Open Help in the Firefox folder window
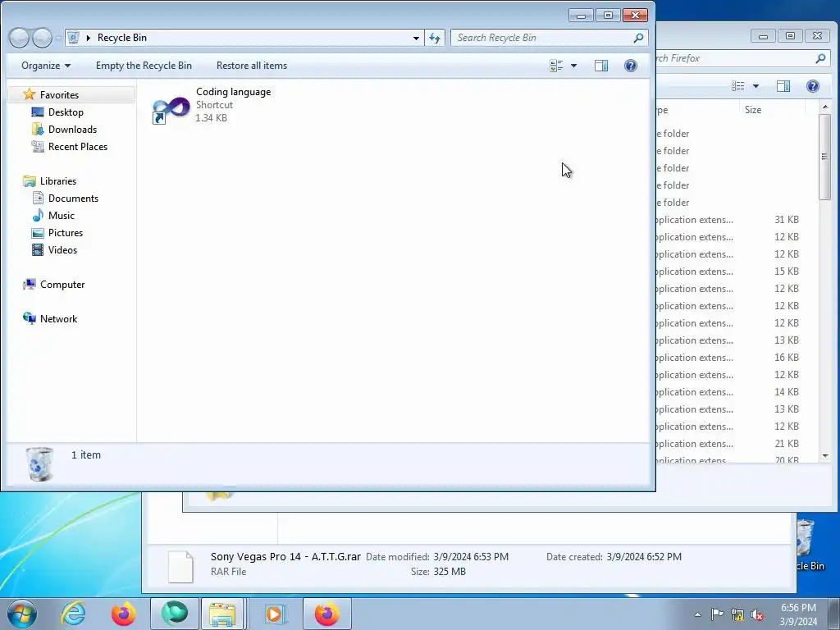840x630 pixels. tap(813, 85)
